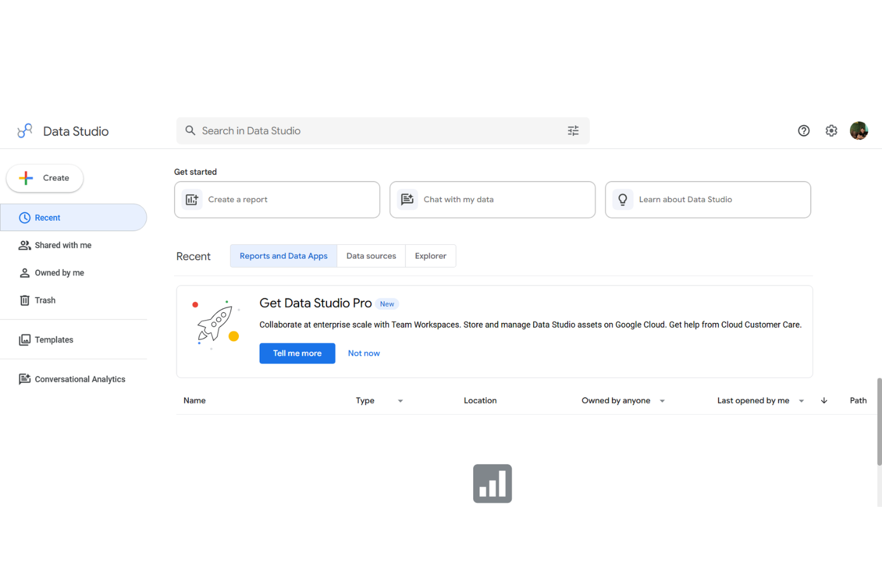The width and height of the screenshot is (882, 588).
Task: Open the Create a report card
Action: coord(277,200)
